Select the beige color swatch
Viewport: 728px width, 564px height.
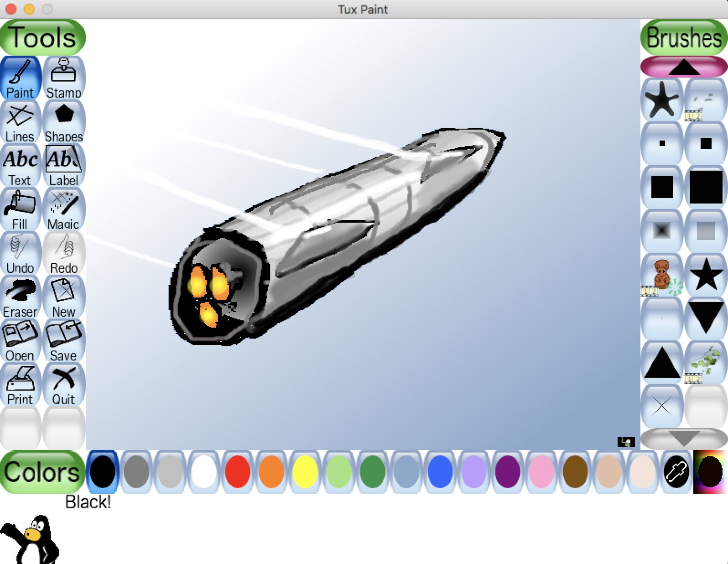coord(643,471)
